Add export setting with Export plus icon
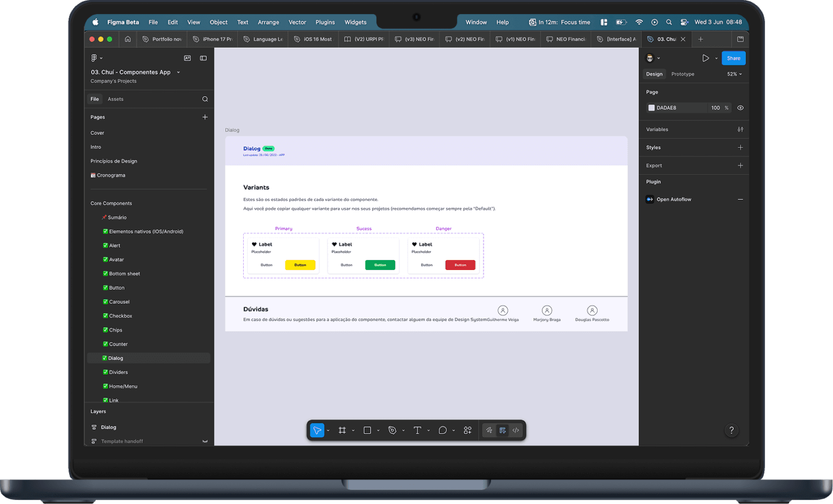 [740, 165]
